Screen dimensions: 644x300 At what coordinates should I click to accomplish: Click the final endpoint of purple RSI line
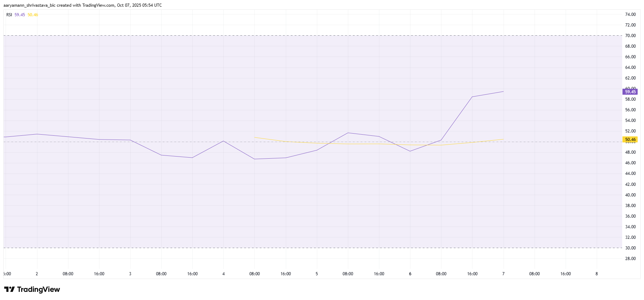pos(503,92)
